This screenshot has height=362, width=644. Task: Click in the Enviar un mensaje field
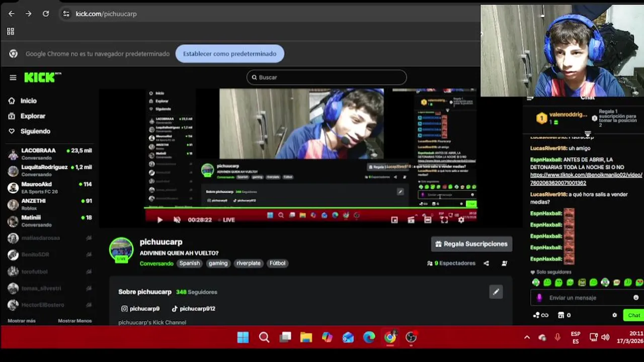tap(586, 298)
